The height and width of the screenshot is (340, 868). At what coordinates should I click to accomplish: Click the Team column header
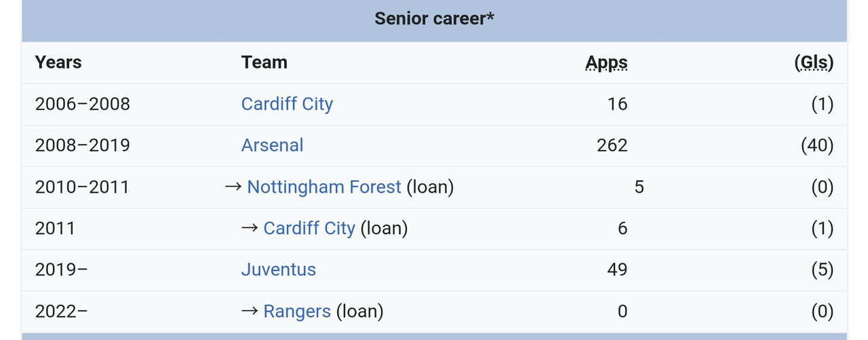(264, 62)
